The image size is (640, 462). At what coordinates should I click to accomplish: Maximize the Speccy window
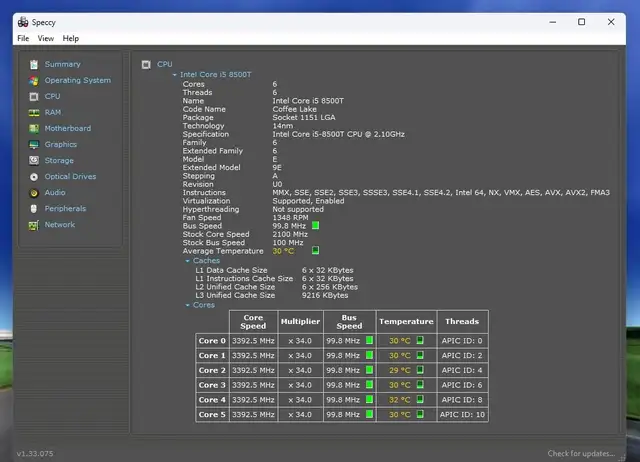click(x=581, y=22)
